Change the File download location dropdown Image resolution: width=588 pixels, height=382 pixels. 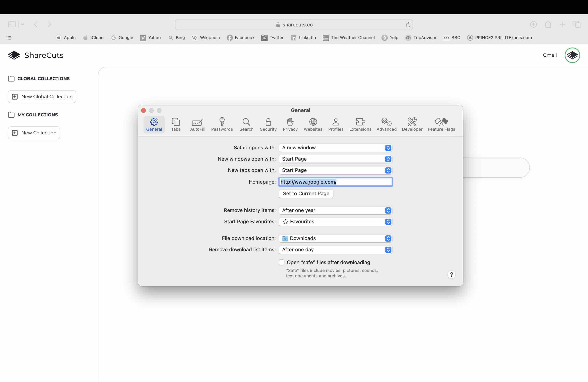335,238
